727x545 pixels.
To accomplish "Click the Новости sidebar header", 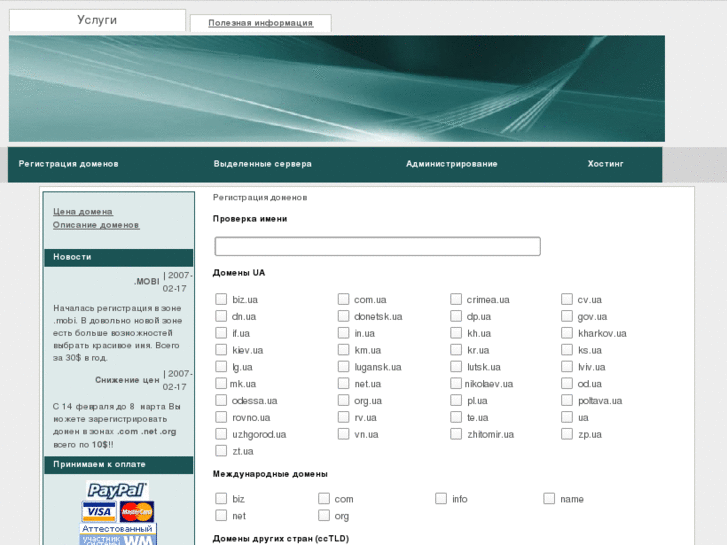I will [x=119, y=257].
